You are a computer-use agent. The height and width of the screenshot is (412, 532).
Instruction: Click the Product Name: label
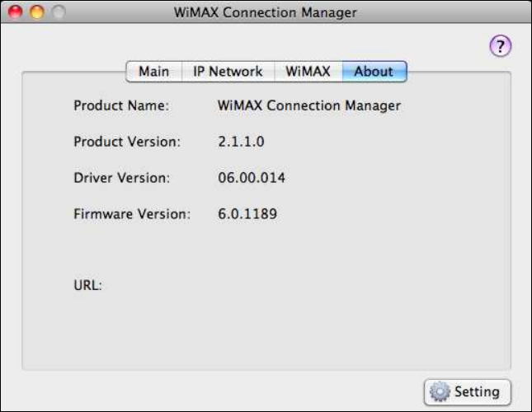click(121, 105)
